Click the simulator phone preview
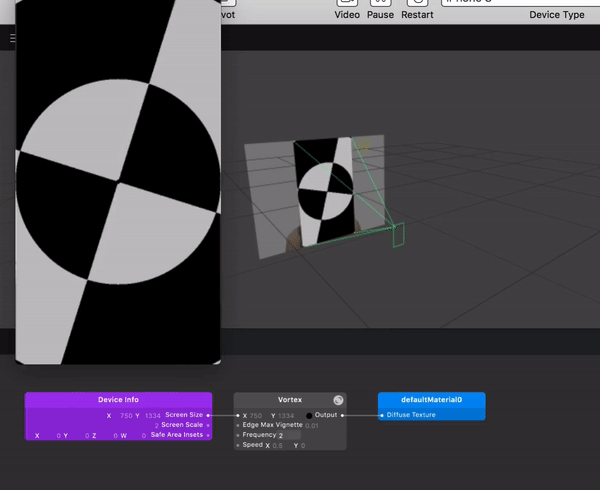 pos(118,182)
